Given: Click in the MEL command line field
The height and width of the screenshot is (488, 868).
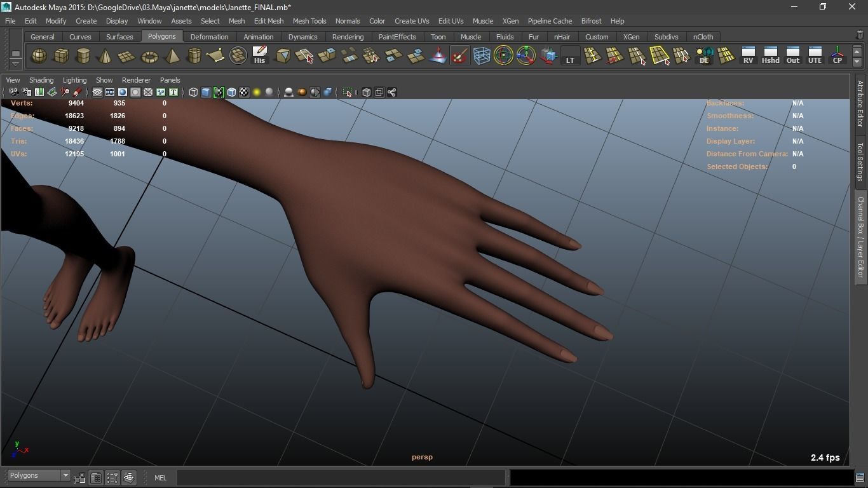Looking at the screenshot, I should coord(341,477).
